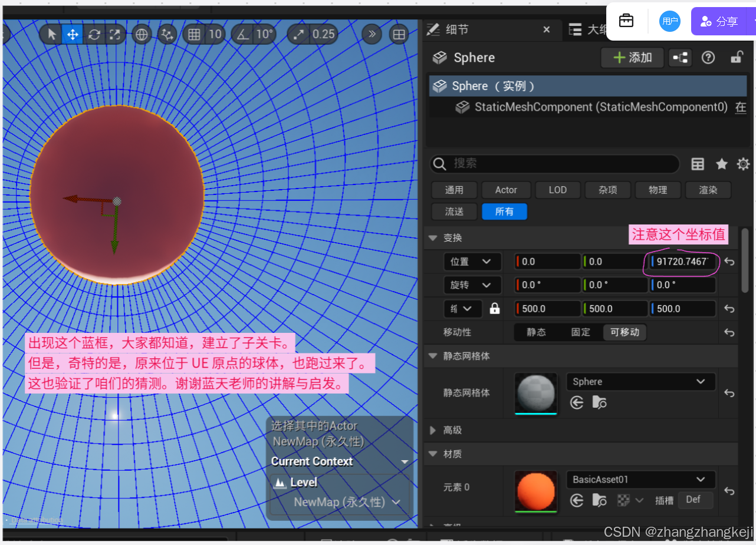Open details settings gear icon
This screenshot has width=756, height=545.
[743, 164]
